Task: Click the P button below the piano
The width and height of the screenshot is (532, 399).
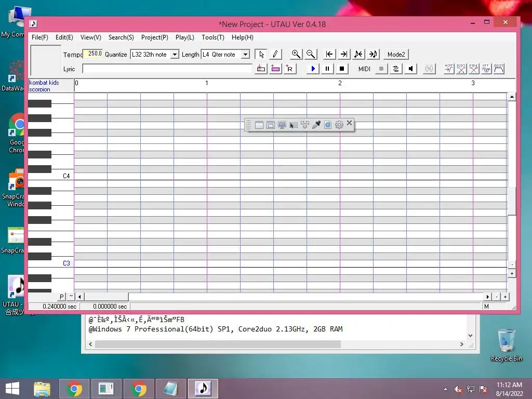Action: 61,297
